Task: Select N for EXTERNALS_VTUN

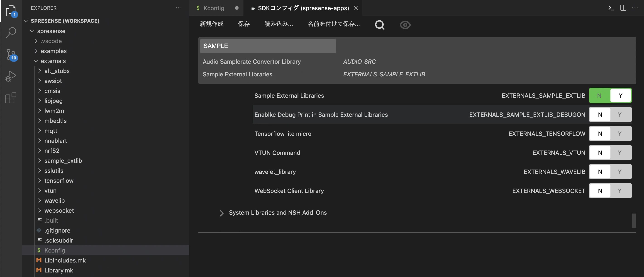Action: point(600,153)
